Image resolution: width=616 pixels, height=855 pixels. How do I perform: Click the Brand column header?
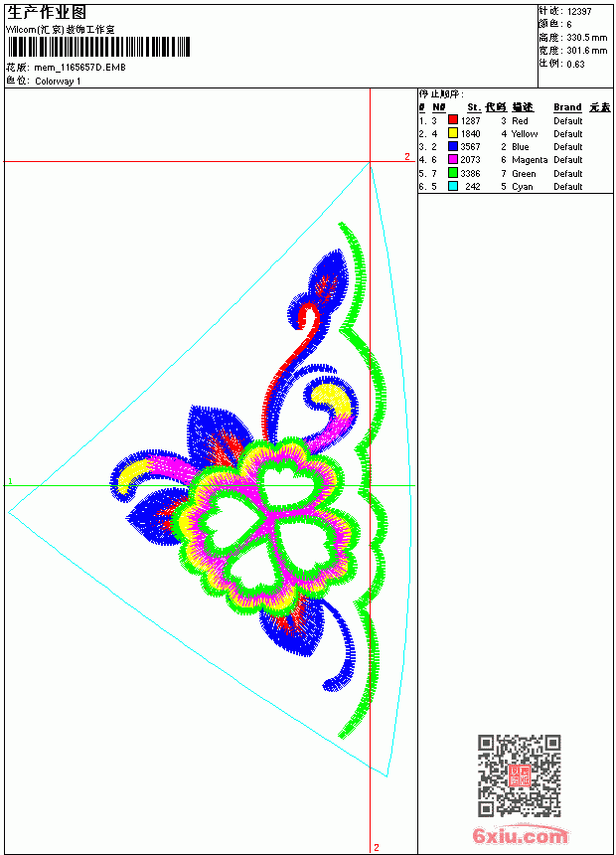[567, 107]
